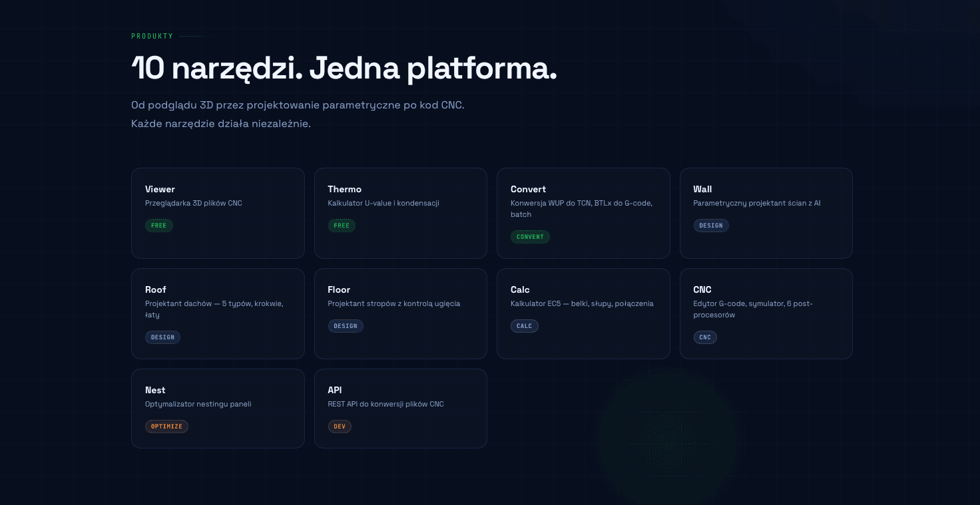Click the CALC badge
This screenshot has height=505, width=980.
(x=525, y=326)
